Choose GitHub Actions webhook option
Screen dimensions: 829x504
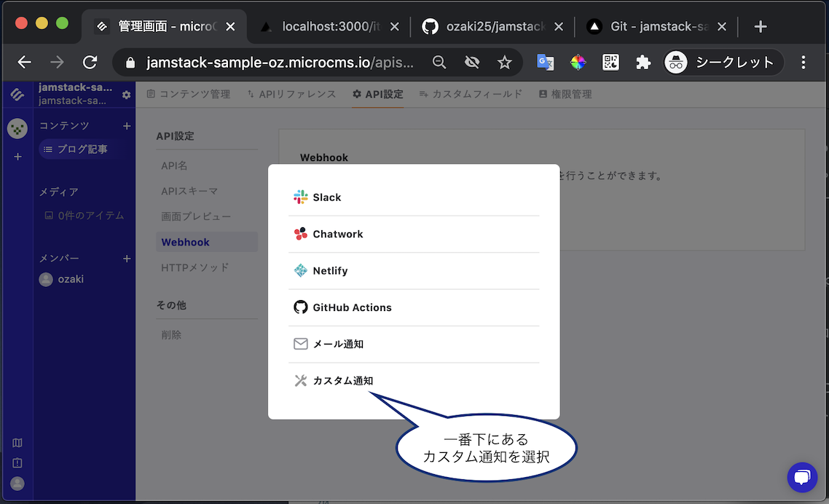(x=414, y=307)
